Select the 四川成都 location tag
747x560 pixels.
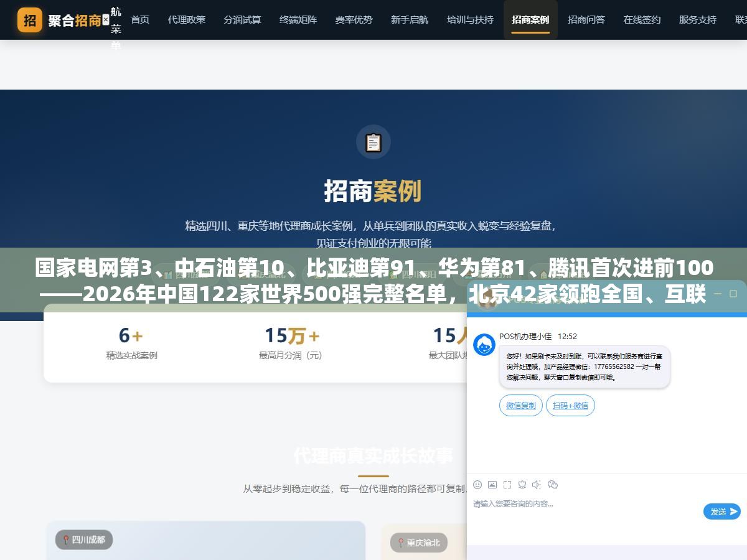click(84, 539)
